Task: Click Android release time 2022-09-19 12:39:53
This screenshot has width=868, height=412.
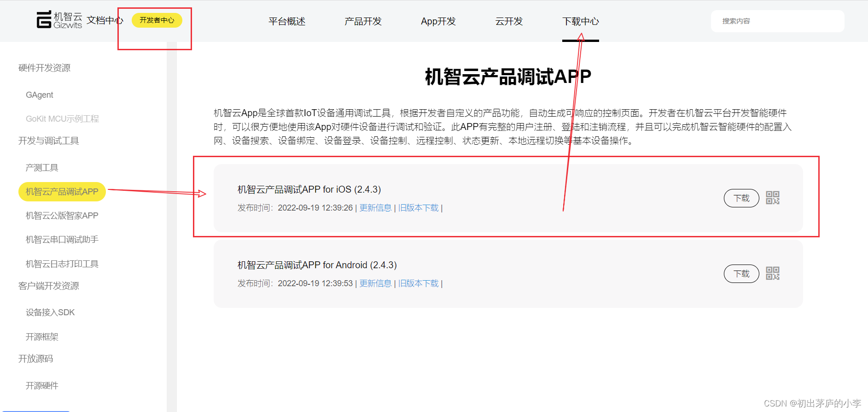Action: (315, 283)
